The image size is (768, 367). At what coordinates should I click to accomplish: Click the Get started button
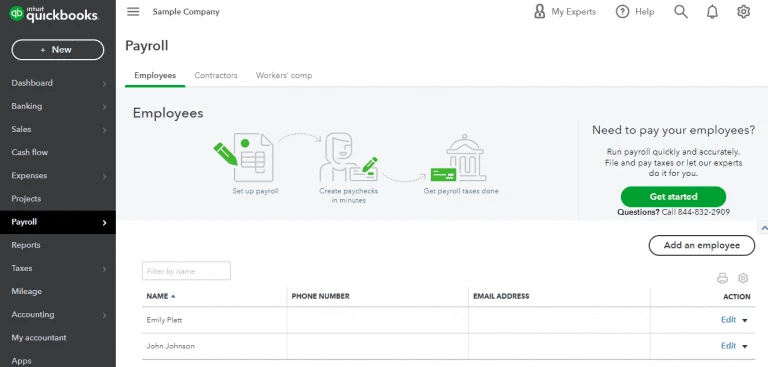coord(673,196)
